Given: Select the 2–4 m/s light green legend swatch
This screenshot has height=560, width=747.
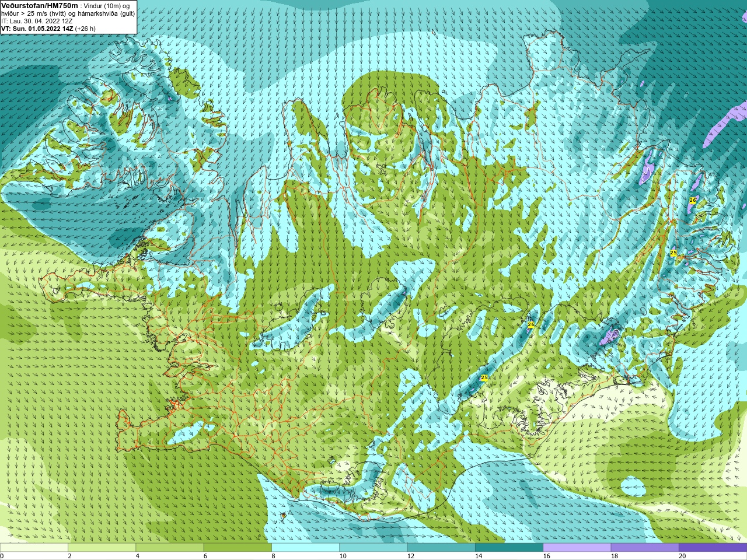Looking at the screenshot, I should tap(102, 548).
